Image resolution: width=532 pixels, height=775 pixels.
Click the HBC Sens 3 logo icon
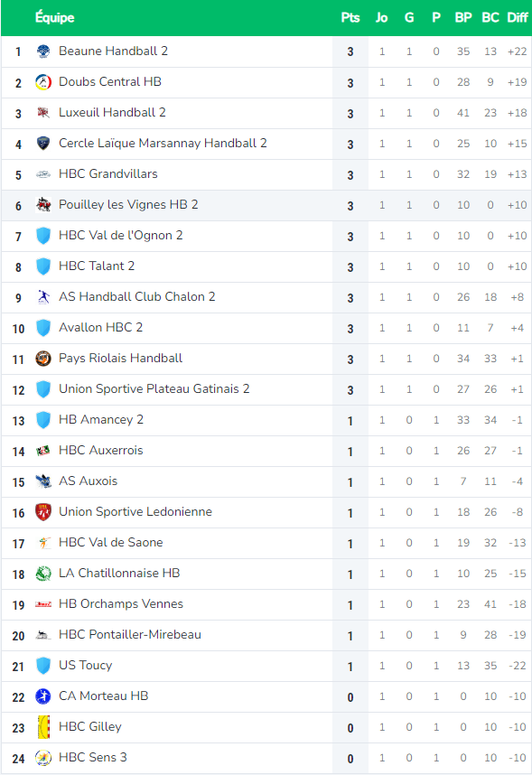click(x=43, y=758)
